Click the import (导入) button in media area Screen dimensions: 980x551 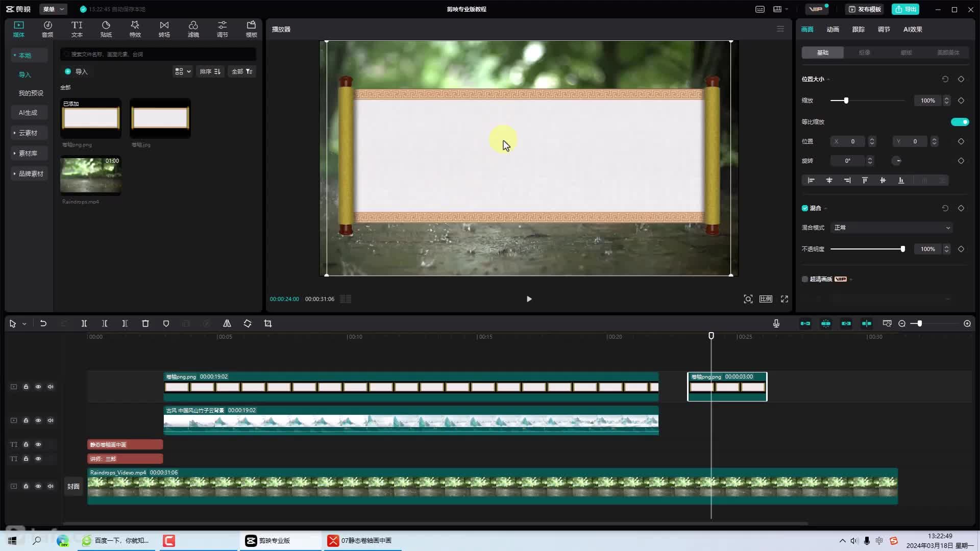(77, 71)
